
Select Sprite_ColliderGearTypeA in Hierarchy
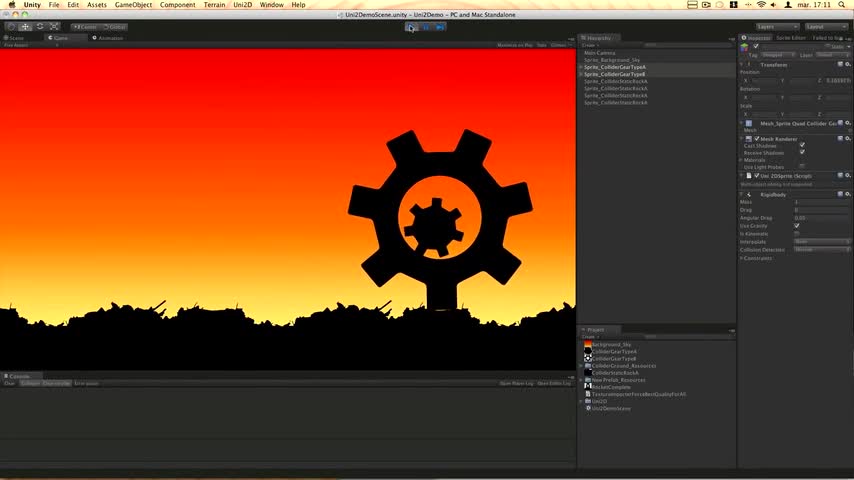point(615,67)
